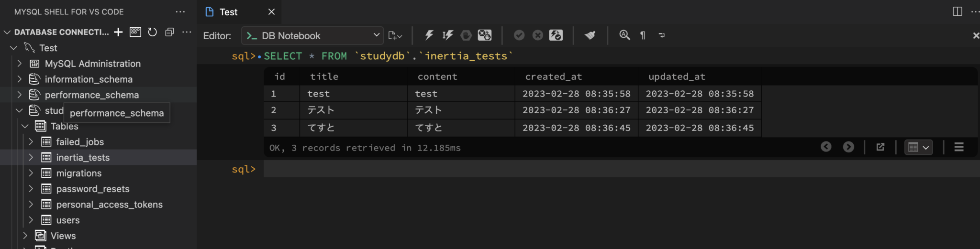Add a new database connection with plus icon
Viewport: 980px width, 249px height.
(118, 32)
